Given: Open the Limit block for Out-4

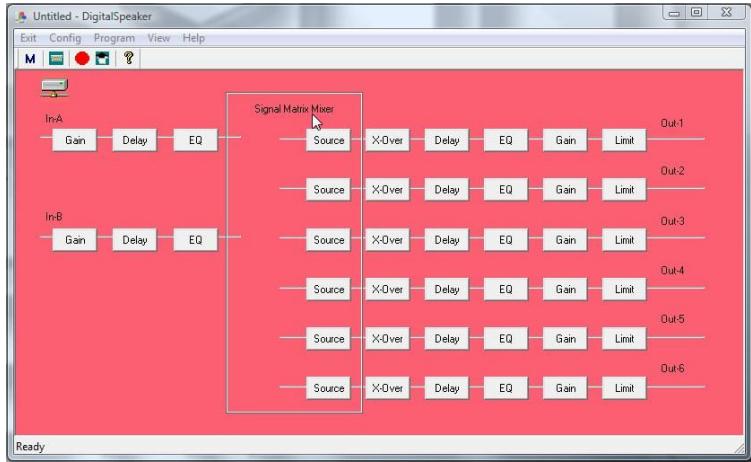Looking at the screenshot, I should coord(624,289).
